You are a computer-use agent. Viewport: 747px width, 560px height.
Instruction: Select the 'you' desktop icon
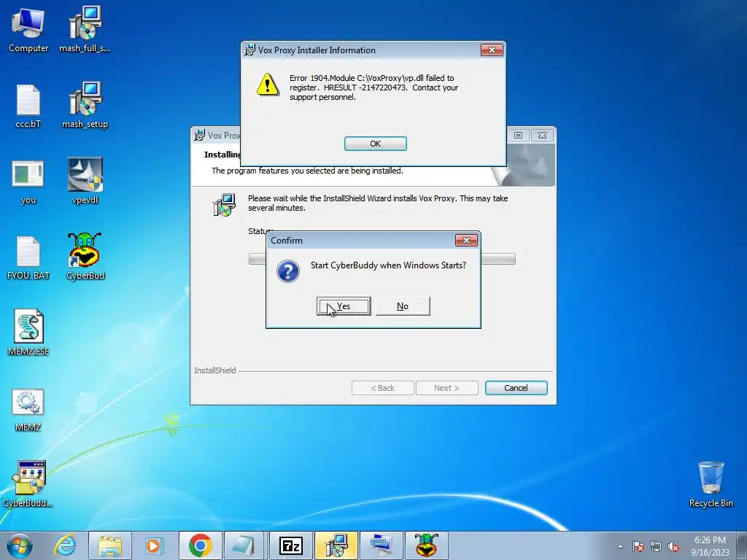pyautogui.click(x=28, y=182)
